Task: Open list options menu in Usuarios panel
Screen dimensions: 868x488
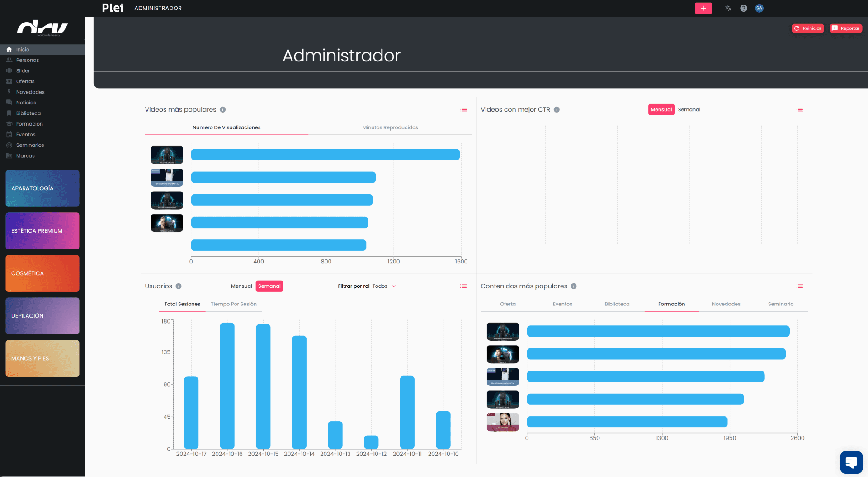Action: point(463,286)
